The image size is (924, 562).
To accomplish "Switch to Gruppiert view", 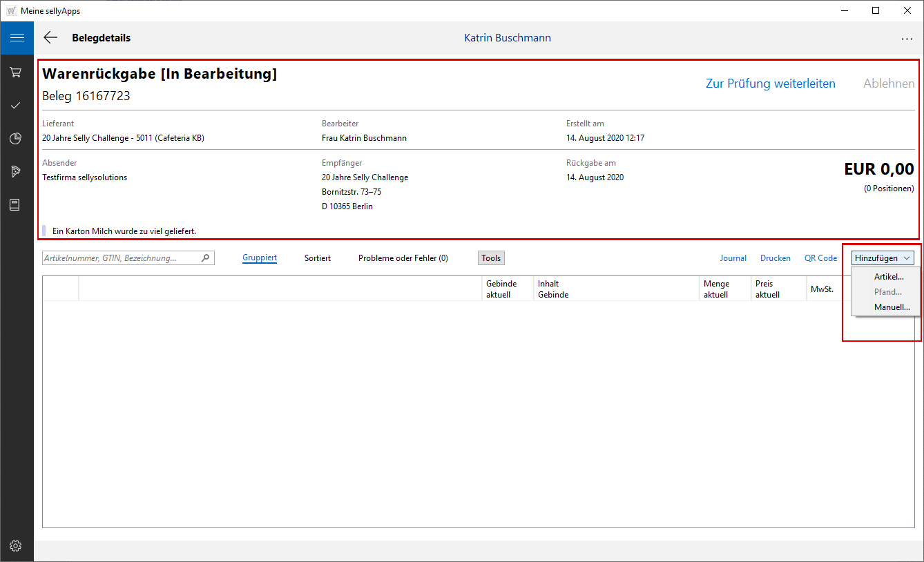I will click(260, 258).
